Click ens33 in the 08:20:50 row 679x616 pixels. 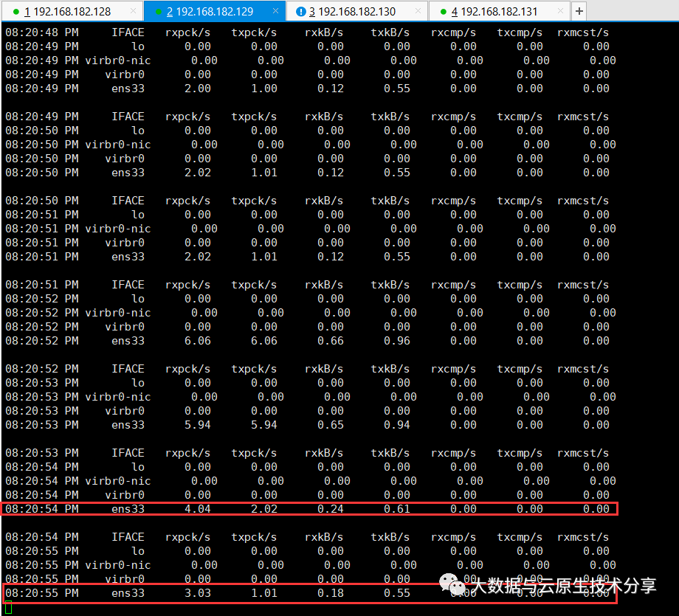128,173
